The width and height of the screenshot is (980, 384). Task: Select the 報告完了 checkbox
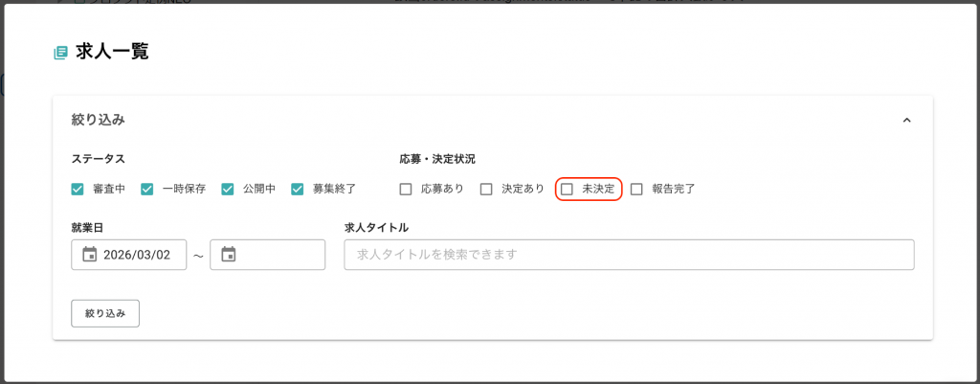pos(636,189)
